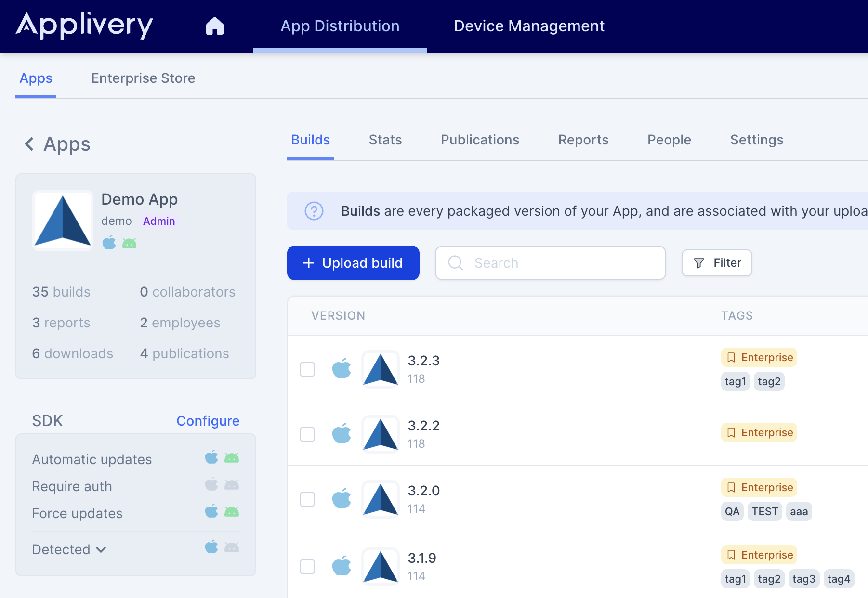Image resolution: width=868 pixels, height=598 pixels.
Task: Click the Search input field
Action: pos(549,263)
